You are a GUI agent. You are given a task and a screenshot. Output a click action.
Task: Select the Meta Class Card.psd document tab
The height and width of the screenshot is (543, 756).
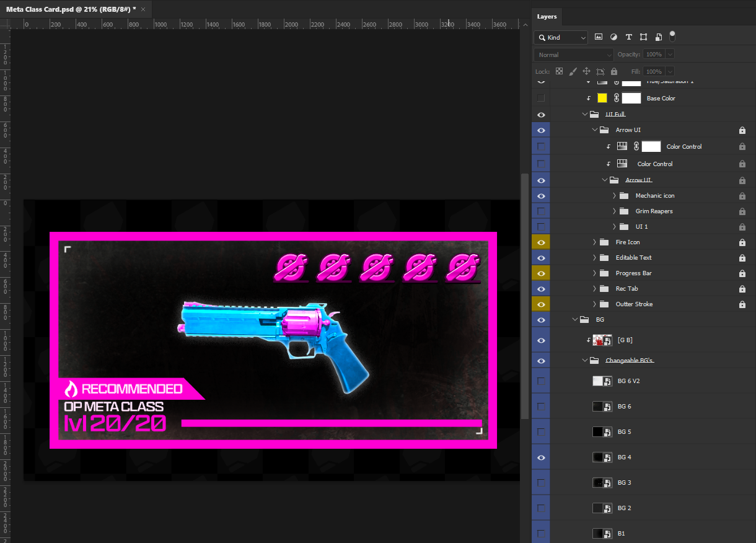coord(71,9)
